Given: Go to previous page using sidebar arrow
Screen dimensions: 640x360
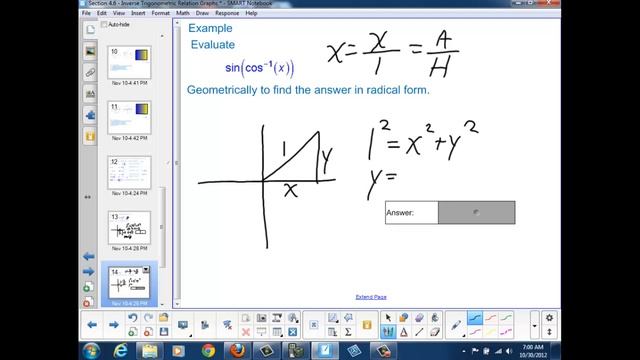Looking at the screenshot, I should point(89,256).
